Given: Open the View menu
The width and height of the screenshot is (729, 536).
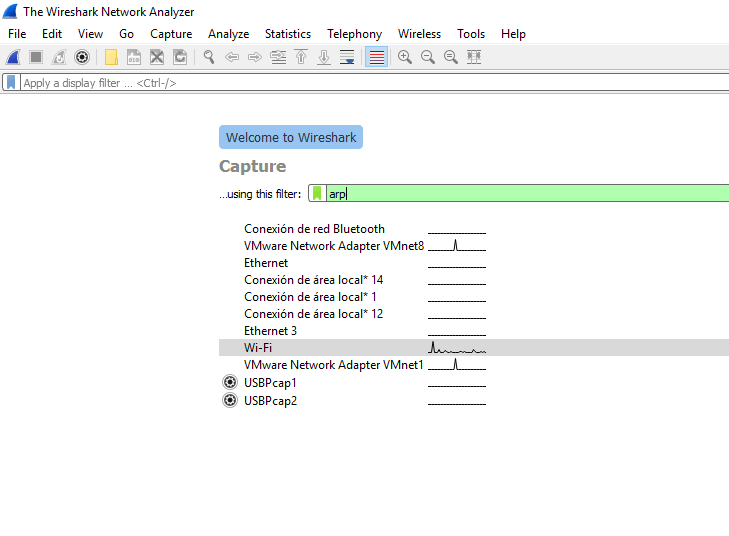Looking at the screenshot, I should pyautogui.click(x=90, y=34).
